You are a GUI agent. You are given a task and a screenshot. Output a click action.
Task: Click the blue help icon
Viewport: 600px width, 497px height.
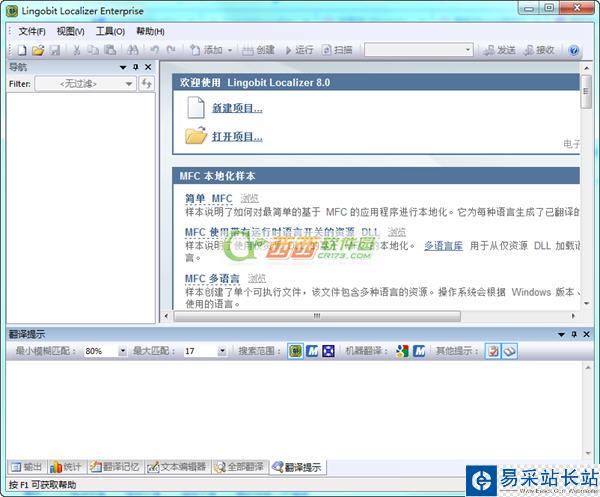pyautogui.click(x=573, y=50)
